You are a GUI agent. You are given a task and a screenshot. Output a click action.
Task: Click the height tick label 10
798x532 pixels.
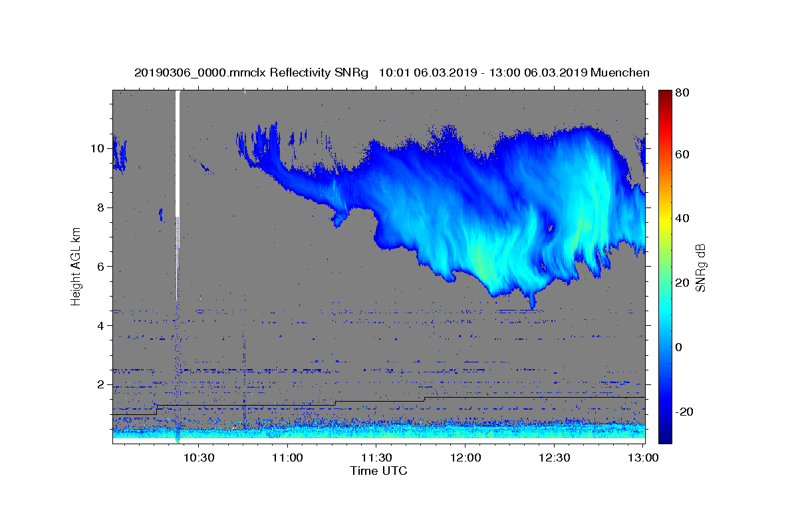point(96,148)
